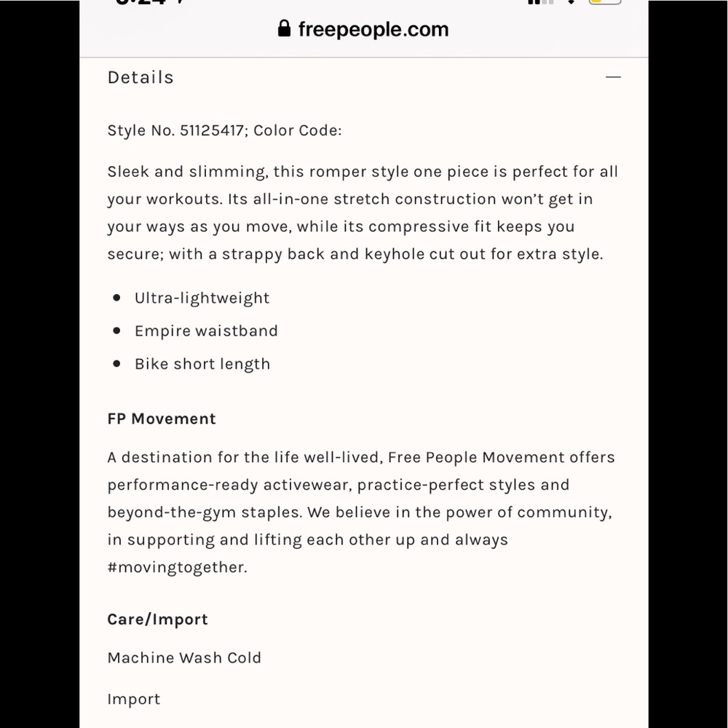This screenshot has height=728, width=728.
Task: Click the Import text under Care/Import
Action: tap(133, 699)
